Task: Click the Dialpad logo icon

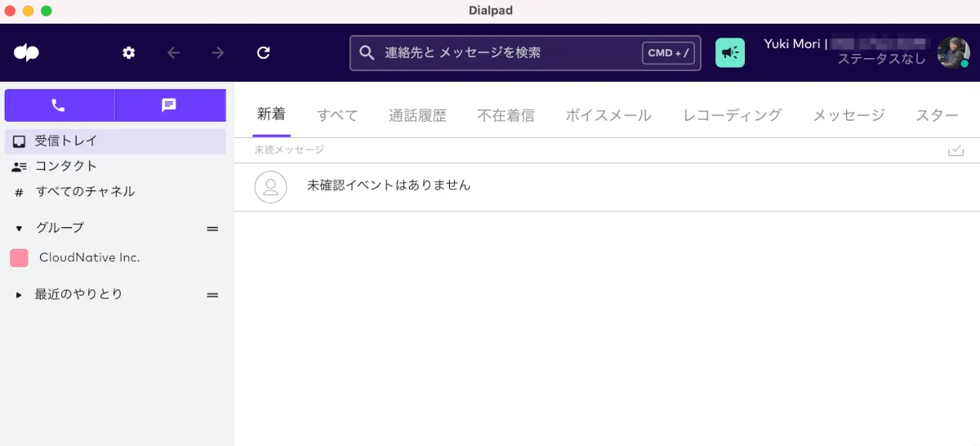Action: tap(26, 52)
